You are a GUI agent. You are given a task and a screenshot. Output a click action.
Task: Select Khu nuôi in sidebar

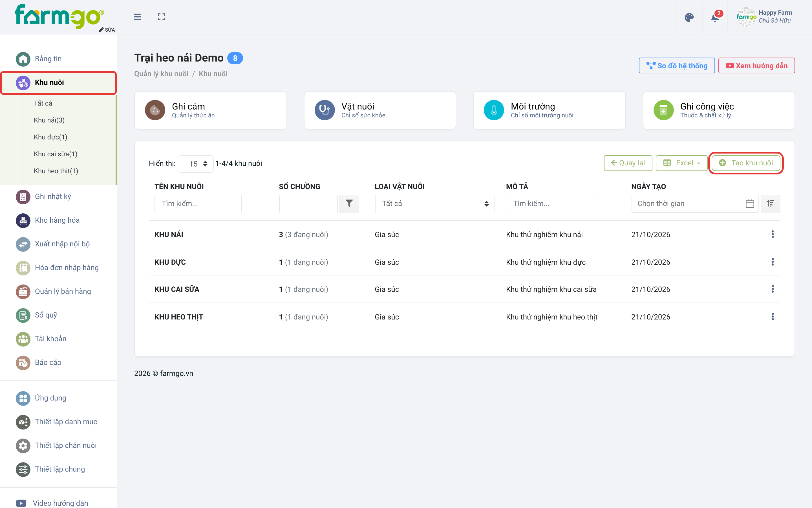pos(58,83)
